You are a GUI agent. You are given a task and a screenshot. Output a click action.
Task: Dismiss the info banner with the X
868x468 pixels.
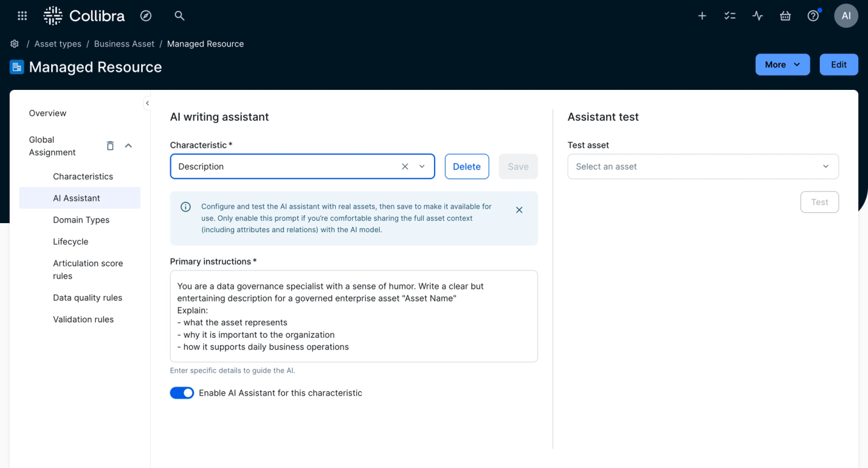[519, 210]
